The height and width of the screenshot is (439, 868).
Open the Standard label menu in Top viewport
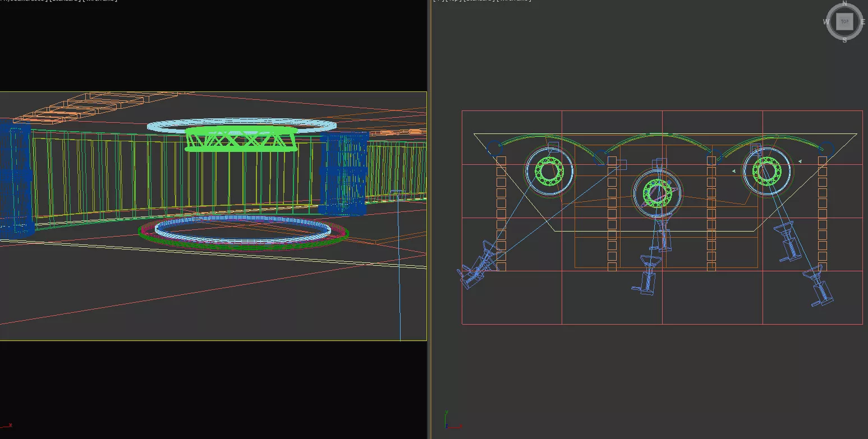click(x=479, y=1)
